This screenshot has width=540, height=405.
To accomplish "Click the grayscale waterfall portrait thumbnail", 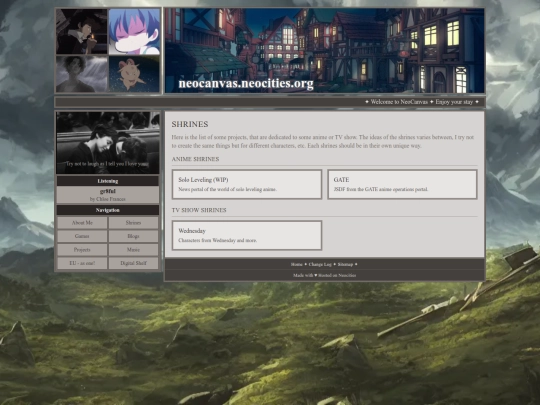I will (x=82, y=74).
